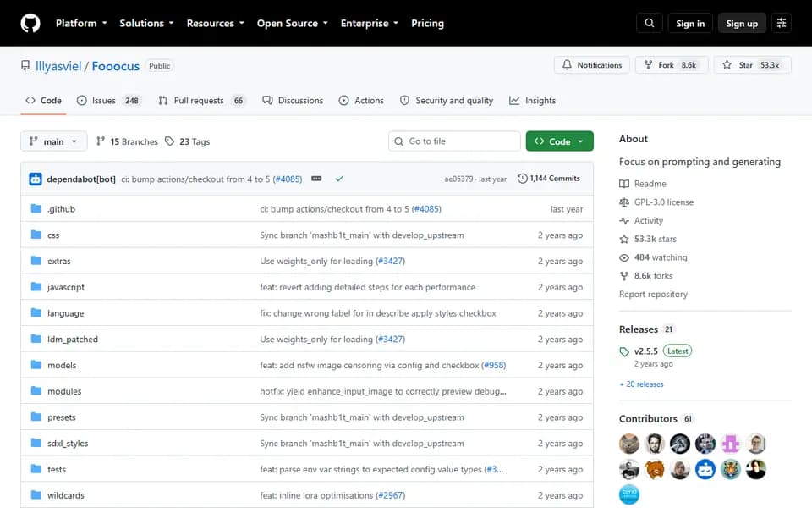
Task: Open the + 20 releases link
Action: tap(641, 384)
